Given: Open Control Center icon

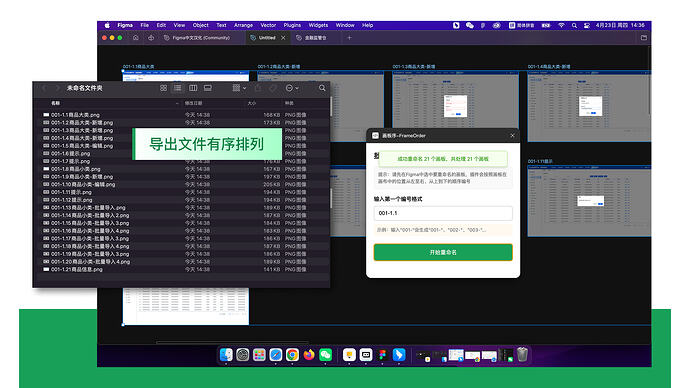Looking at the screenshot, I should (587, 26).
